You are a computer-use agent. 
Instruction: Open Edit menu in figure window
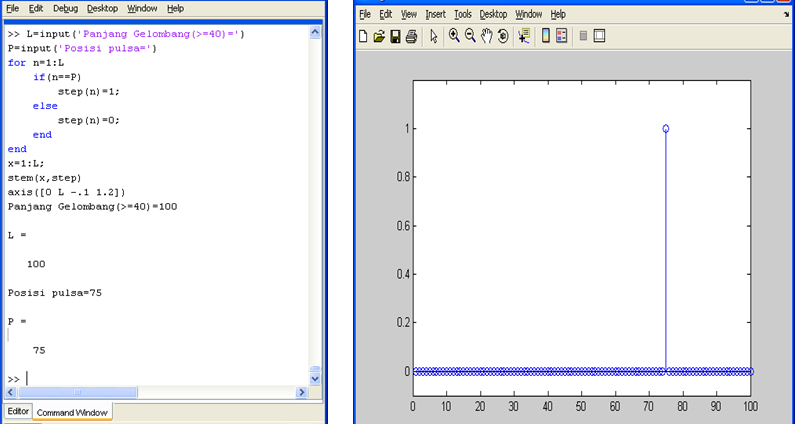point(386,14)
